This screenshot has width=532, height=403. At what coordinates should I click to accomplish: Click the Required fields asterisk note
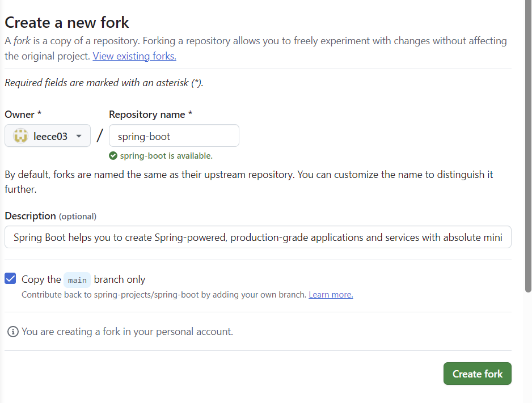pyautogui.click(x=104, y=83)
